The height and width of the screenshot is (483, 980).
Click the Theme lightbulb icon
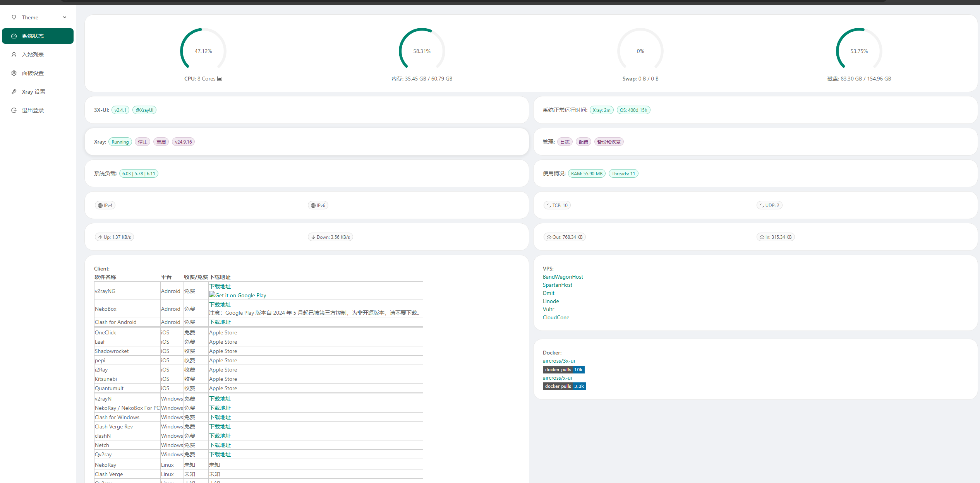coord(14,17)
